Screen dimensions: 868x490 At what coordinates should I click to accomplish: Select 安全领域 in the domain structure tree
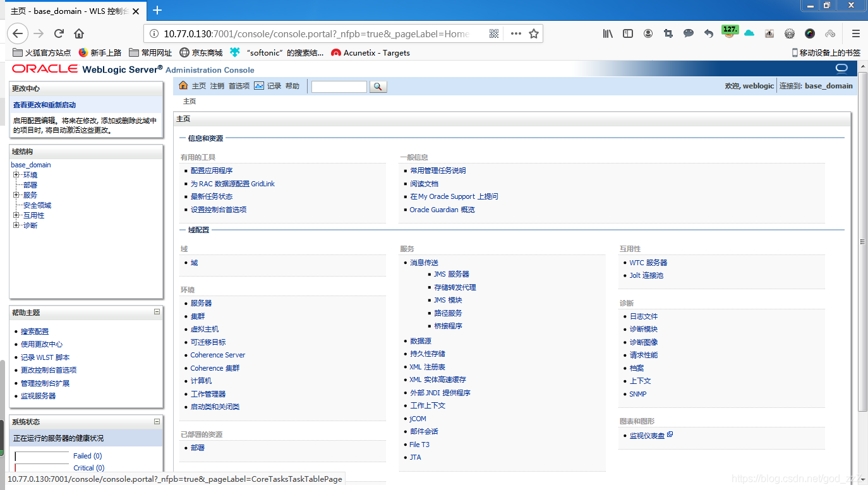[x=37, y=205]
